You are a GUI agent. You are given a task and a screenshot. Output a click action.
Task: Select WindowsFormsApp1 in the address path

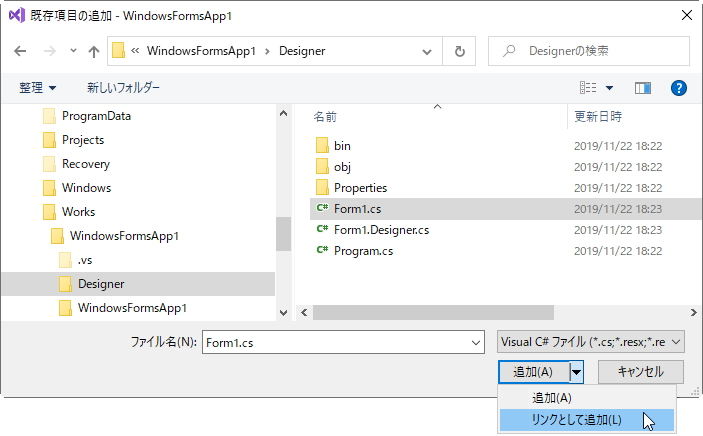pyautogui.click(x=201, y=51)
